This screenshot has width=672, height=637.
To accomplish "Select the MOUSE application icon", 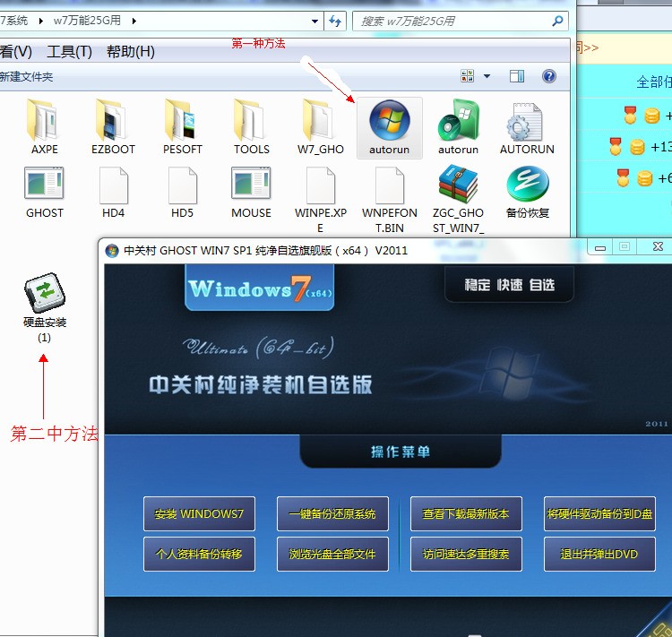I will point(251,192).
